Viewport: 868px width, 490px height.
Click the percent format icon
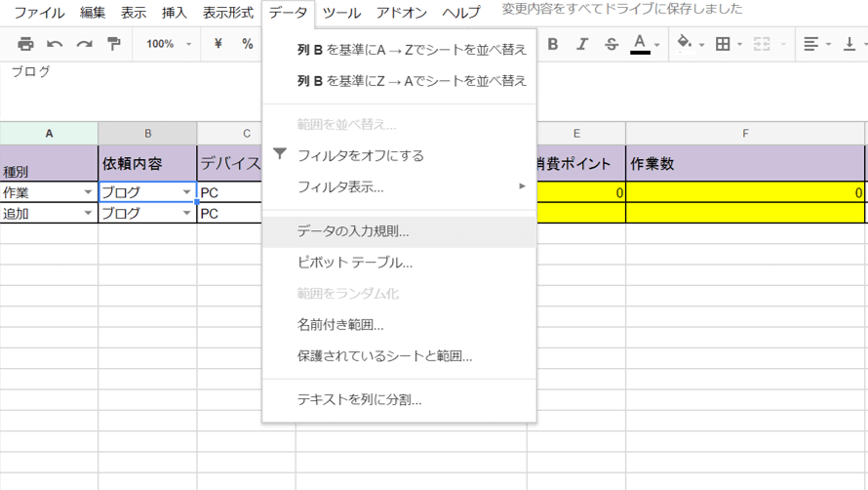248,44
